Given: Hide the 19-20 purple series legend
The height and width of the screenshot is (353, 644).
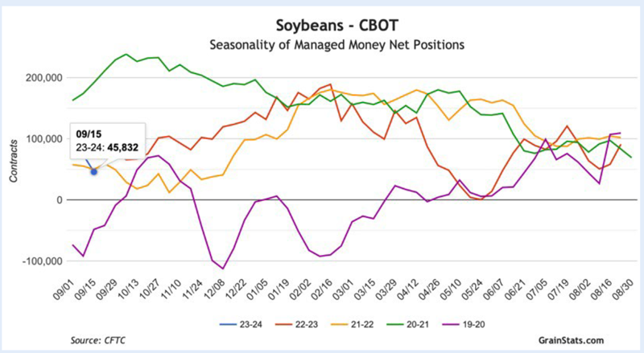Looking at the screenshot, I should (x=464, y=324).
